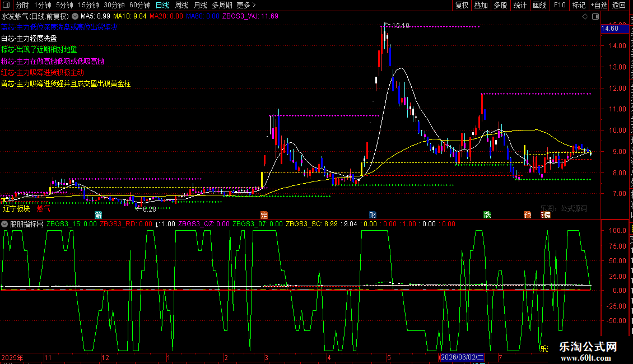This screenshot has width=633, height=364.
Task: Open sub-indicator dropdown beside 股朋指标网
Action: pyautogui.click(x=4, y=224)
